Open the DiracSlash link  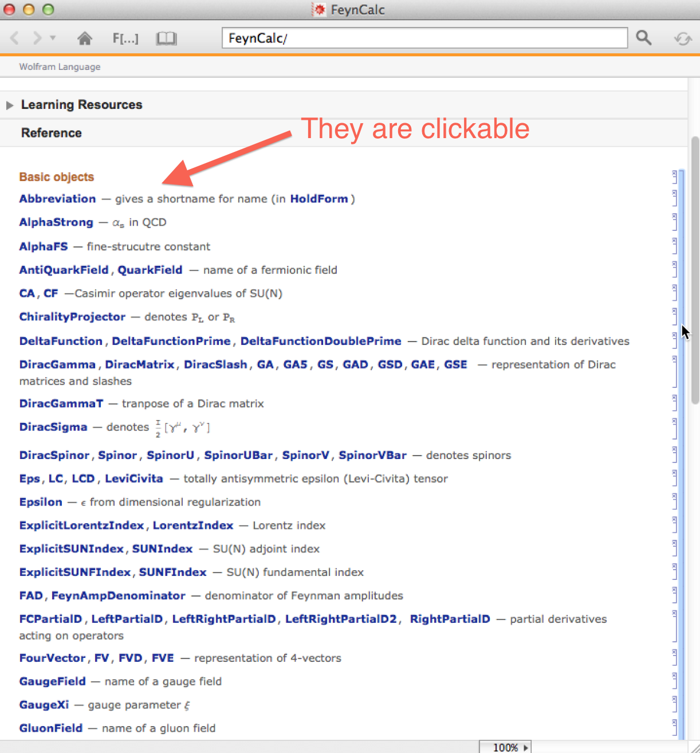(215, 364)
